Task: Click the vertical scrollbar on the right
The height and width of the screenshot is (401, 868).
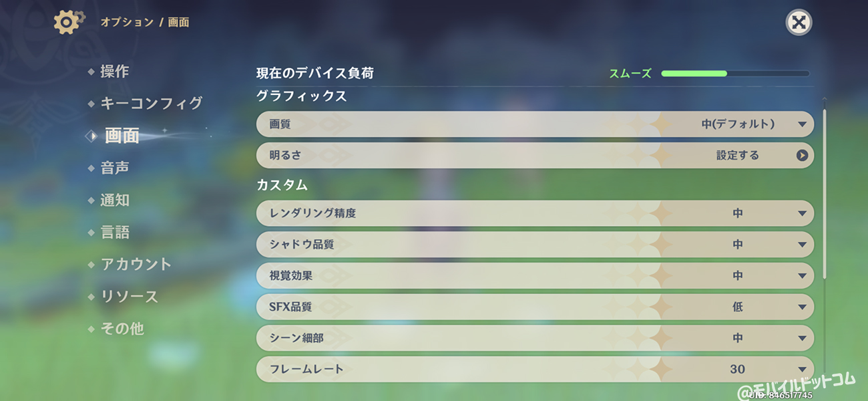Action: point(825,194)
